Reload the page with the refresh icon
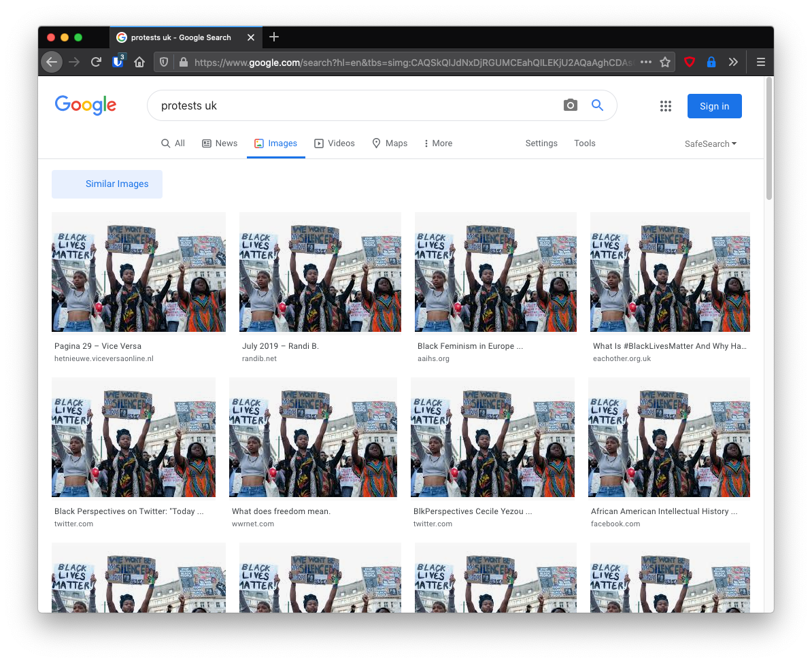 point(96,62)
